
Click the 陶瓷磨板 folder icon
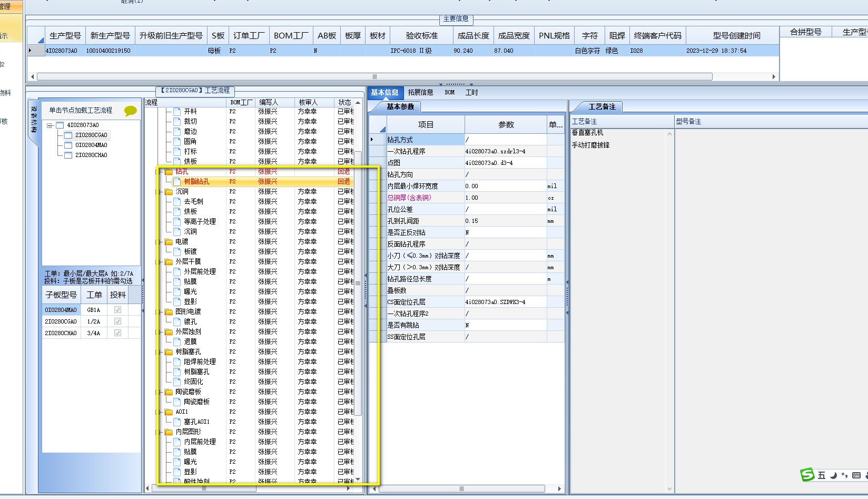point(169,392)
